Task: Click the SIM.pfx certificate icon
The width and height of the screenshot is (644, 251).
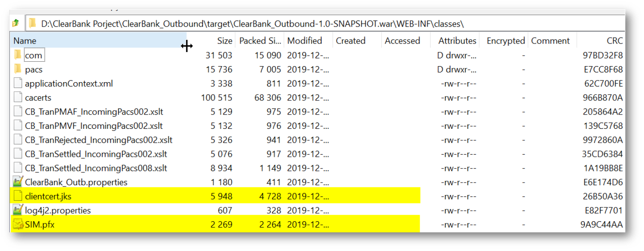Action: pyautogui.click(x=18, y=224)
